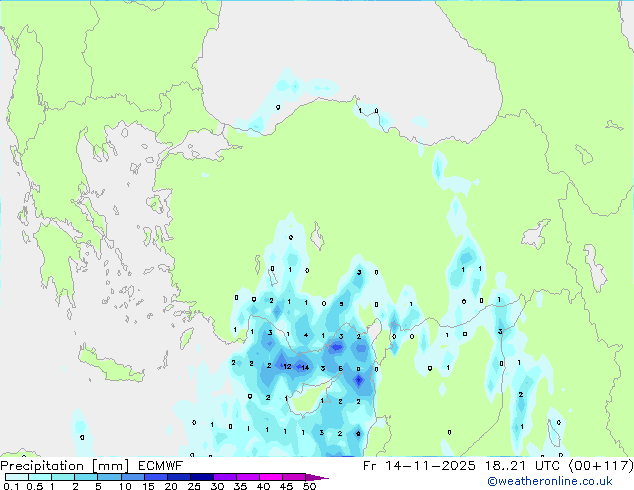The image size is (634, 490).
Task: Click the 'ECMWF' model label
Action: tap(161, 466)
